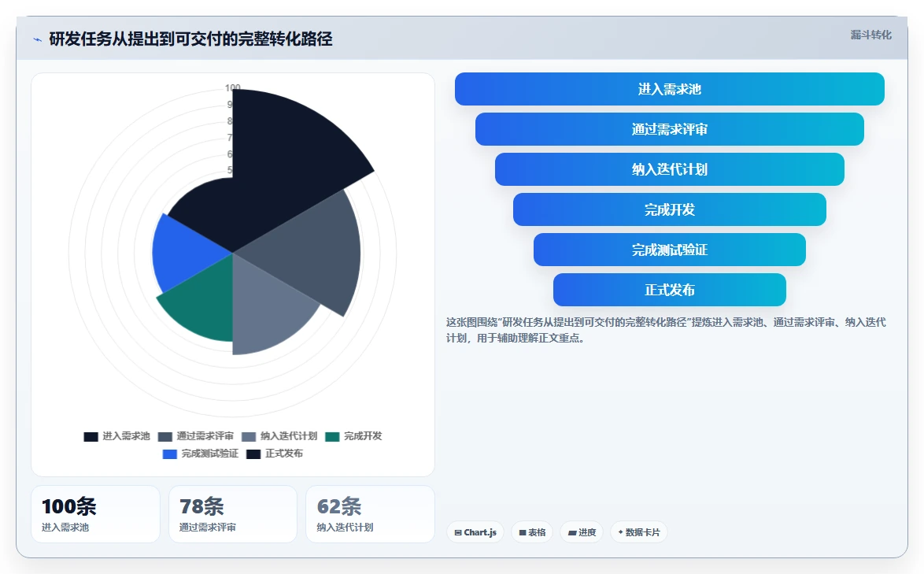Screen dimensions: 924x574
Task: Click the 100条 进入需求池 data card
Action: point(95,514)
